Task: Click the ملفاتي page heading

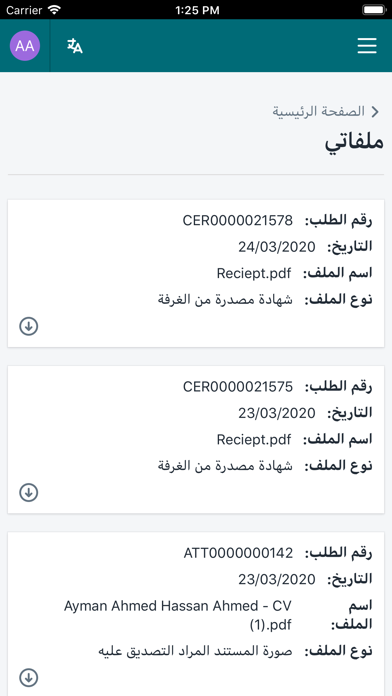Action: click(x=354, y=142)
